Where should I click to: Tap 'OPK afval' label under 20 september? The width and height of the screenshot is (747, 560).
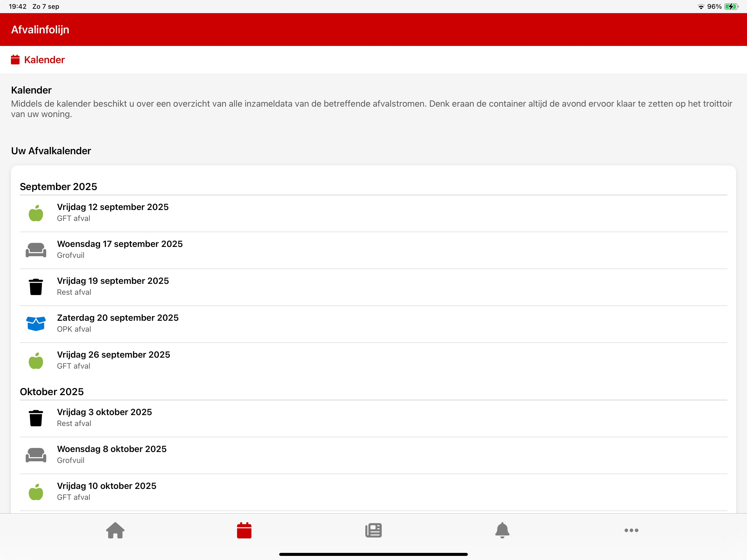(x=74, y=329)
